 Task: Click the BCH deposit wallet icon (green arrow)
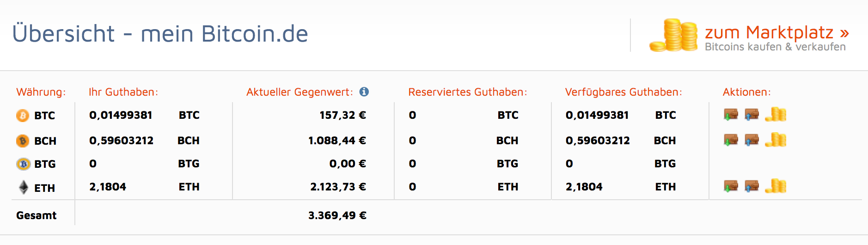point(731,140)
